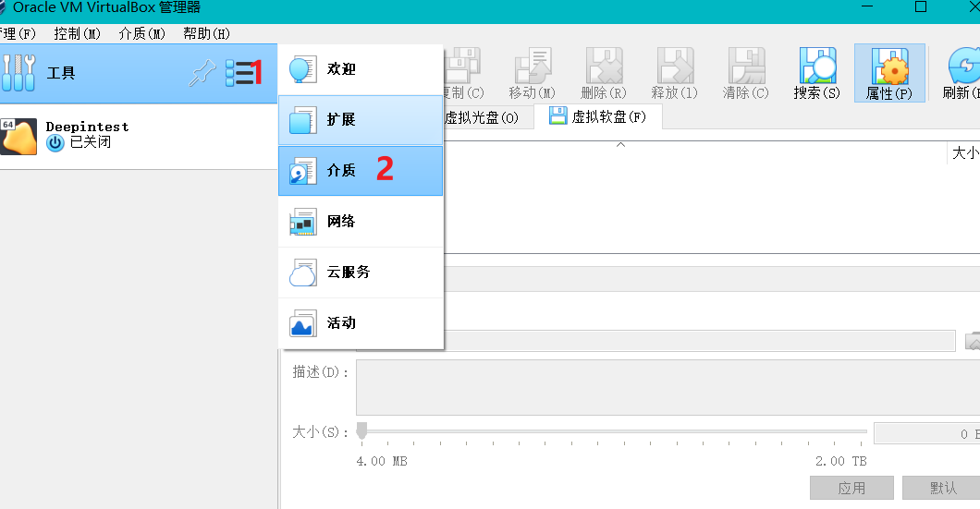Viewport: 980px width, 509px height.
Task: Select 扩展 (Extensions) in tools menu
Action: pos(361,120)
